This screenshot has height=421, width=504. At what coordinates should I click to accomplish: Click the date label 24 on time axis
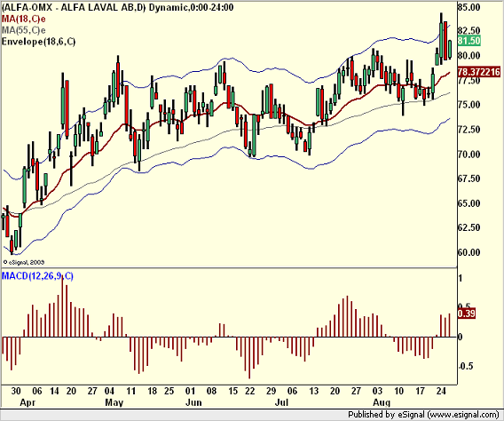click(x=441, y=391)
